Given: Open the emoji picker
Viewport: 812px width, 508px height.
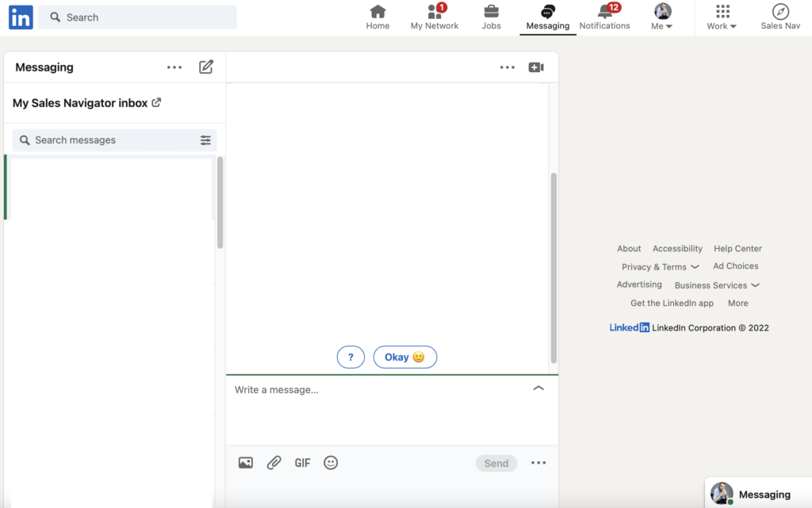Looking at the screenshot, I should 331,463.
